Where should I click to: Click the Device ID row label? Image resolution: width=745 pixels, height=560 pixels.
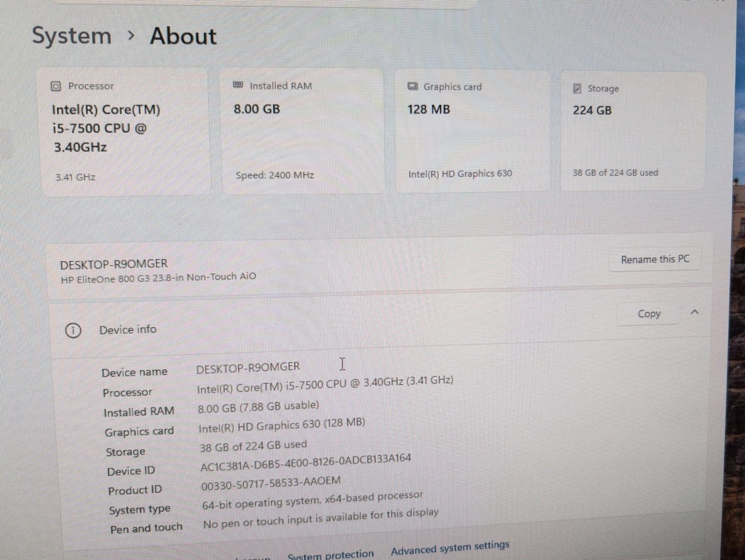(131, 471)
